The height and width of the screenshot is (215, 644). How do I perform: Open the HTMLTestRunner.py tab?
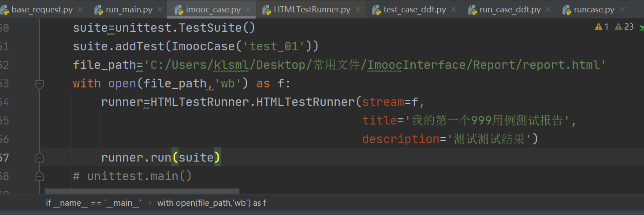312,9
